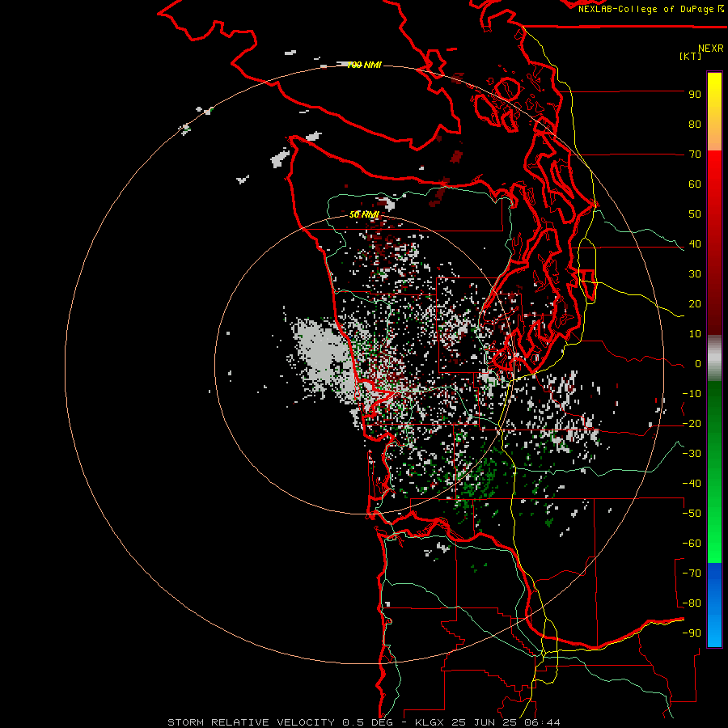Click the positive 10 scale value
This screenshot has height=728, width=728.
pyautogui.click(x=695, y=334)
